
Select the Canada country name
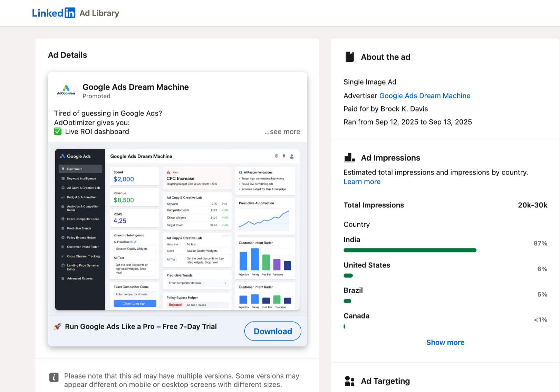pos(356,316)
